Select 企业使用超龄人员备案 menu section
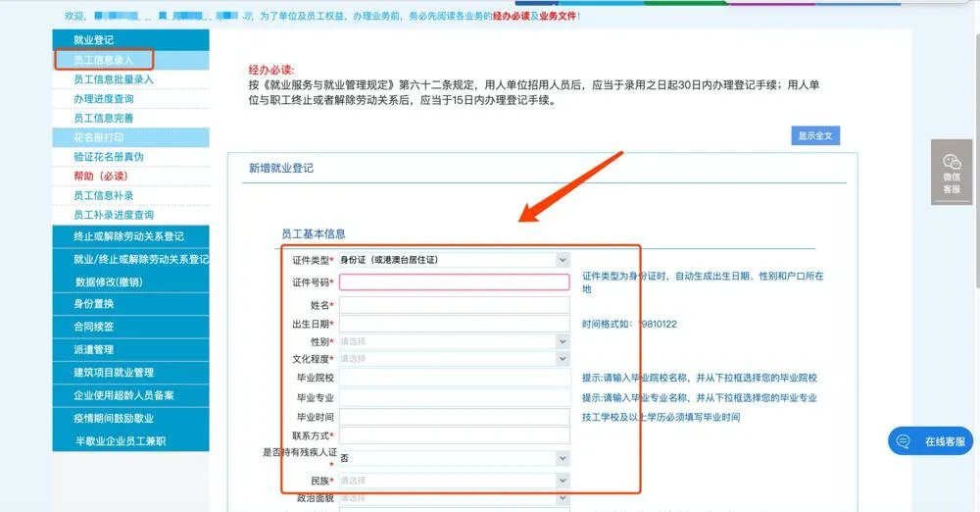The image size is (980, 512). click(131, 395)
